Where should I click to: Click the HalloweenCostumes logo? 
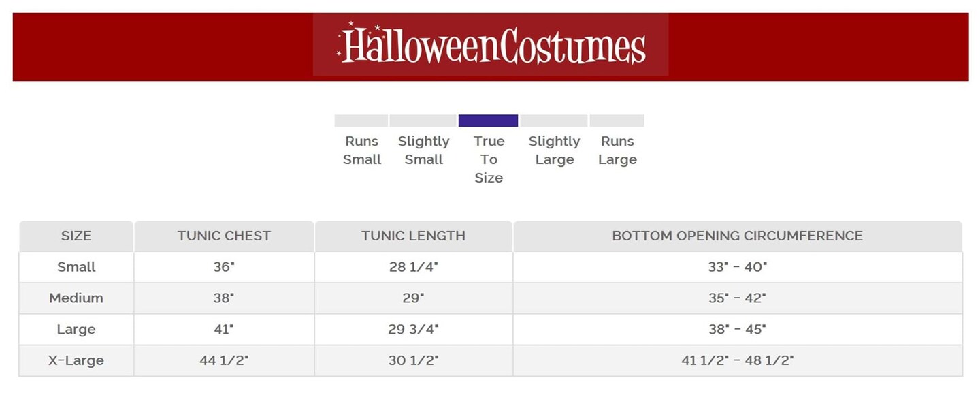point(491,45)
